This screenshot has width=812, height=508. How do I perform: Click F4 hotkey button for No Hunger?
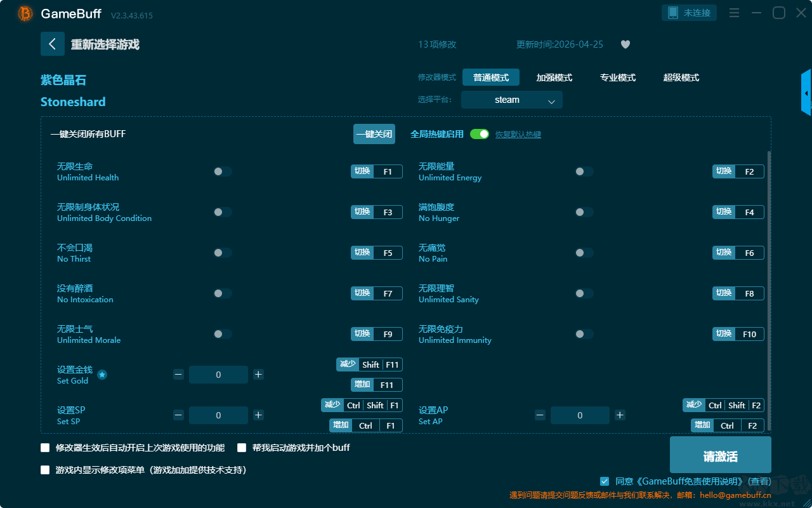[x=738, y=212]
